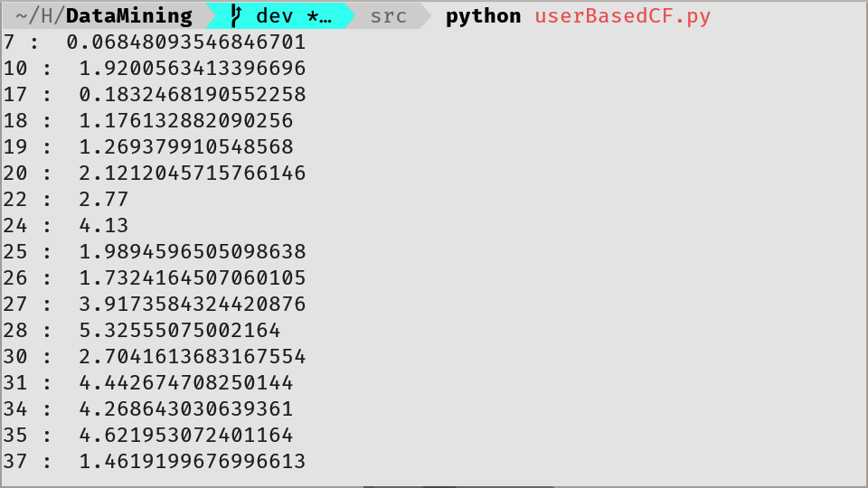Viewport: 868px width, 488px height.
Task: Click the 4.13 output value
Action: click(103, 226)
